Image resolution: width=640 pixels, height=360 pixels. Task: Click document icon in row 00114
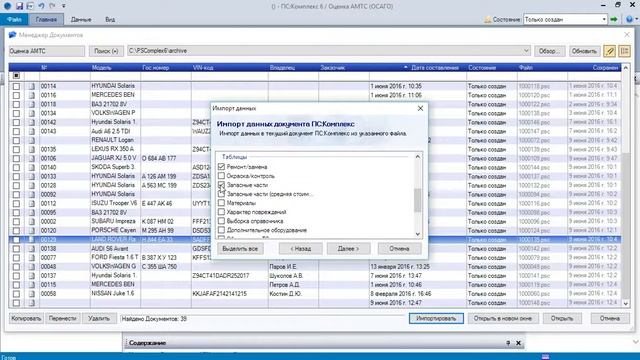[32, 86]
